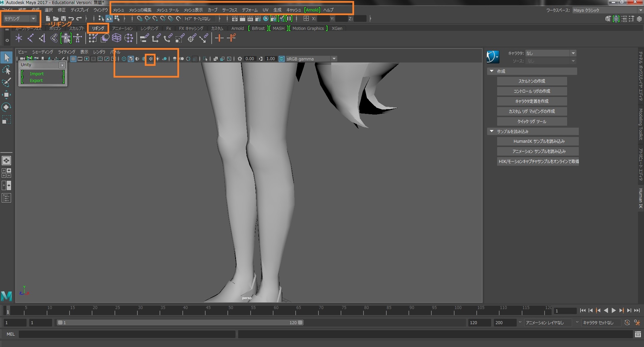Screen dimensions: 644x347
Task: Open the Source dropdown in HumanIK
Action: 551,61
